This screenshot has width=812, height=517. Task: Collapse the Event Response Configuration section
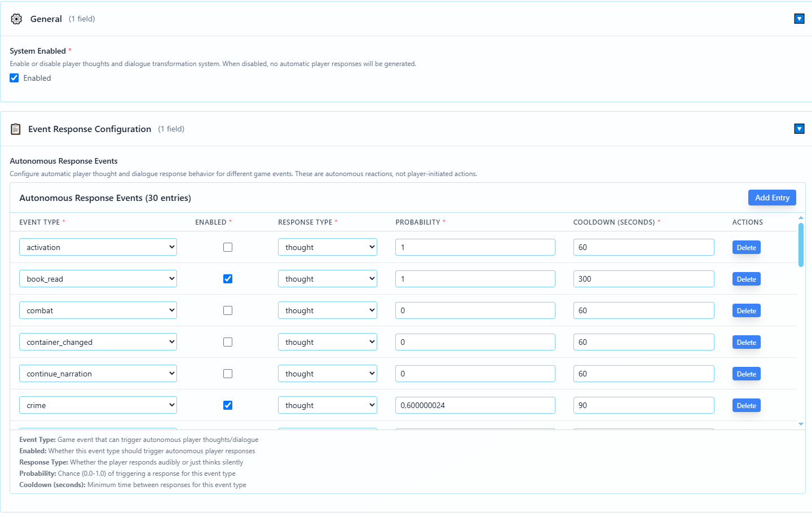coord(799,129)
